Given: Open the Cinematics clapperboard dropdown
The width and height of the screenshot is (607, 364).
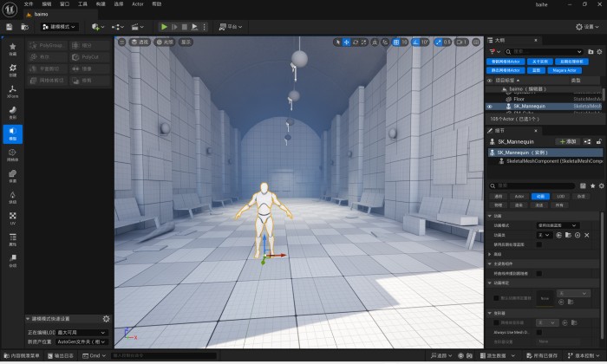Looking at the screenshot, I should (x=137, y=27).
